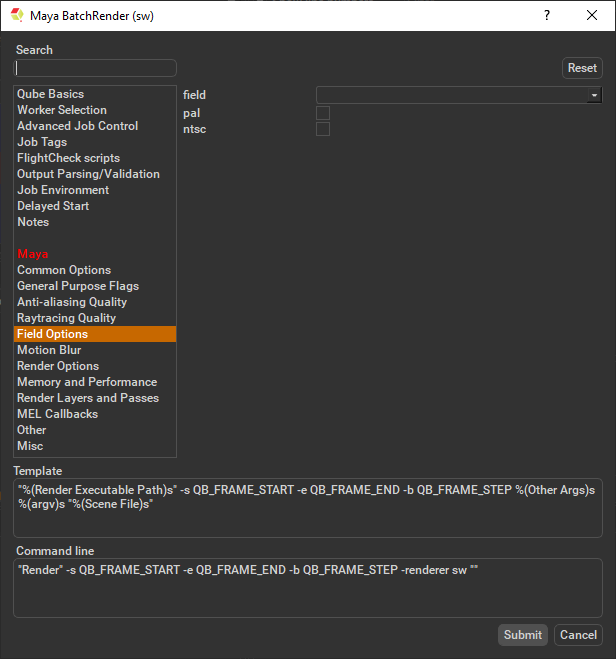Select Render Layers and Passes
Viewport: 616px width, 659px height.
coord(87,398)
